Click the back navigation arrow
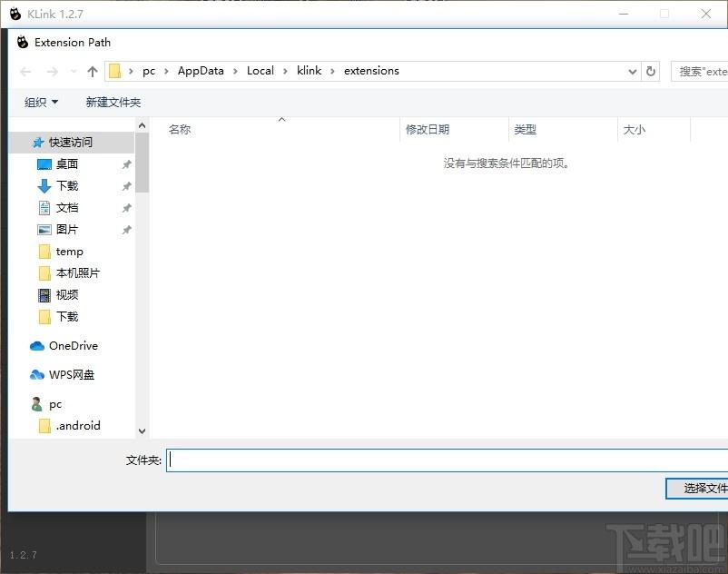This screenshot has height=574, width=728. [x=26, y=72]
